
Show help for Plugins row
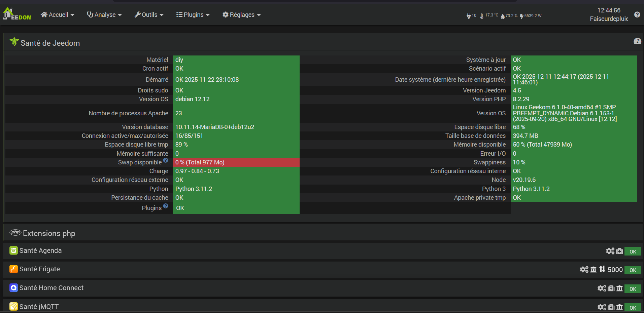[166, 206]
